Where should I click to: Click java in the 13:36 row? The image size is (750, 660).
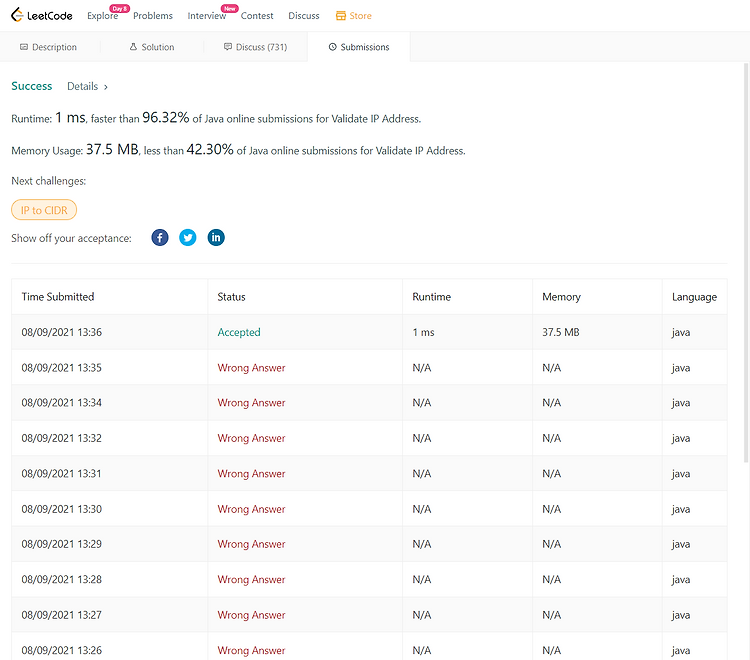click(x=681, y=332)
